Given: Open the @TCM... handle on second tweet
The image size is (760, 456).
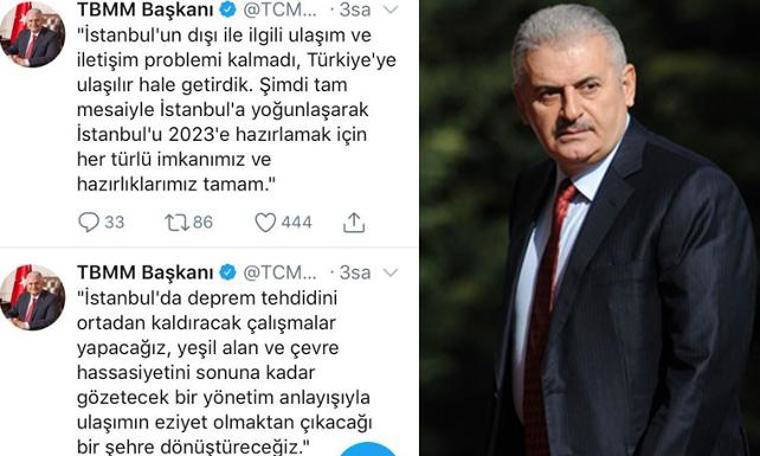Looking at the screenshot, I should click(280, 272).
